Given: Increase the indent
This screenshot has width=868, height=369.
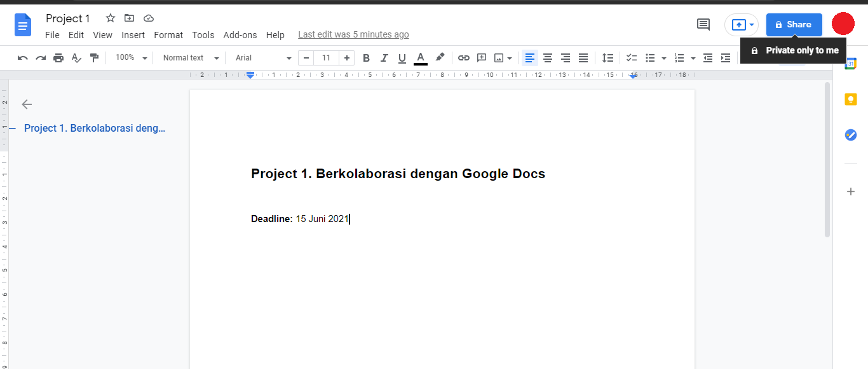Looking at the screenshot, I should click(x=726, y=58).
